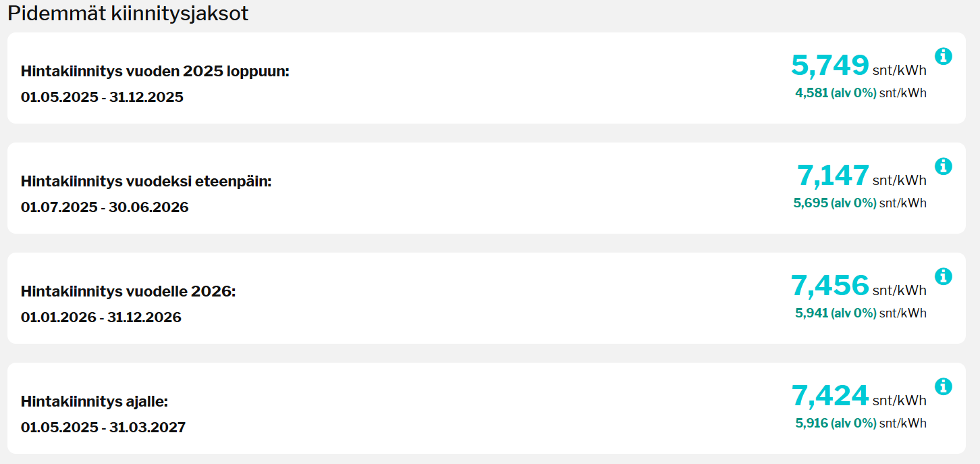Click the 5,749 snt/kWh price
The image size is (980, 464).
click(830, 66)
